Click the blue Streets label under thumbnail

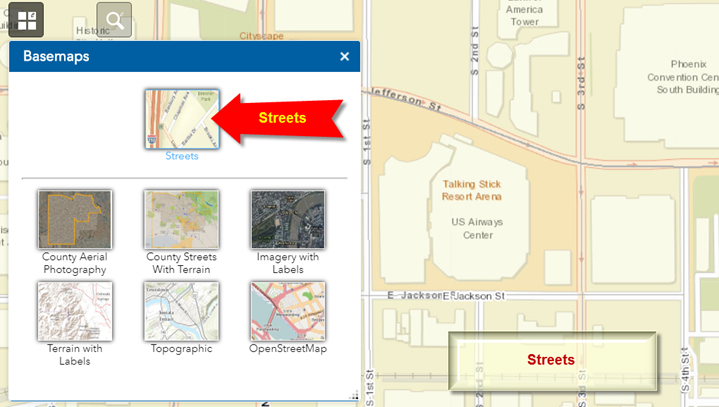(181, 156)
